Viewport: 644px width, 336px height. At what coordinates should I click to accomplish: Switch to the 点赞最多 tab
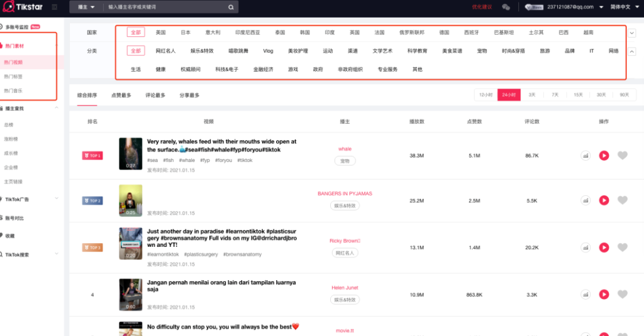pyautogui.click(x=121, y=95)
